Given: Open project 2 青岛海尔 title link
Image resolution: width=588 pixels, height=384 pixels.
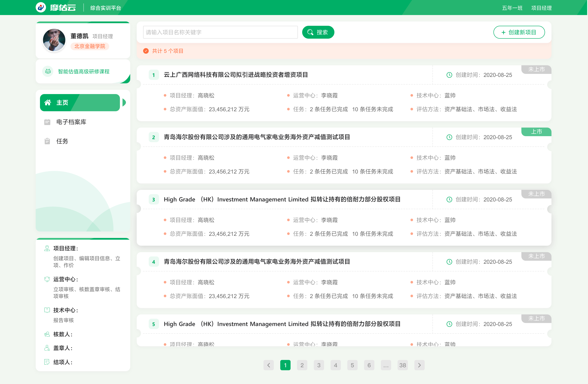Looking at the screenshot, I should 257,137.
